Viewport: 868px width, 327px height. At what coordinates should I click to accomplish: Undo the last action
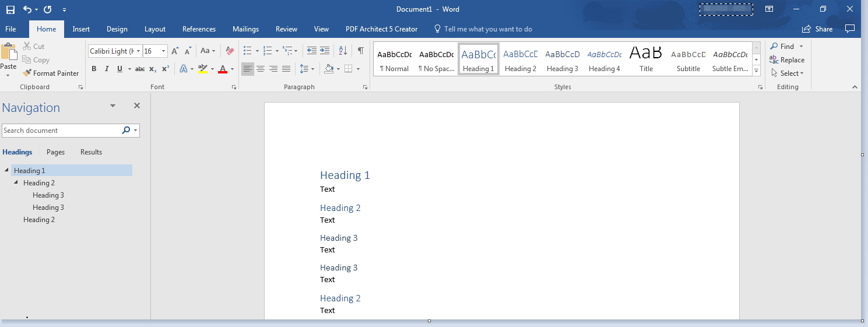click(x=27, y=9)
